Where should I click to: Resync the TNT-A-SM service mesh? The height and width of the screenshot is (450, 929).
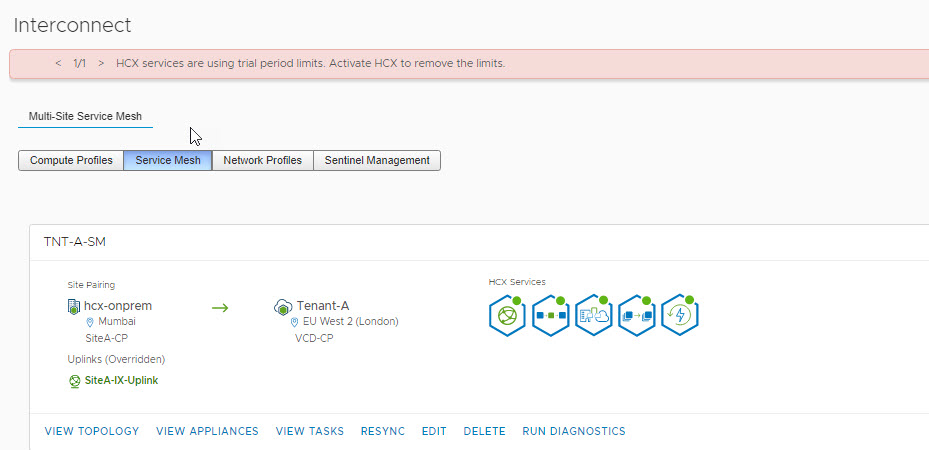point(383,431)
